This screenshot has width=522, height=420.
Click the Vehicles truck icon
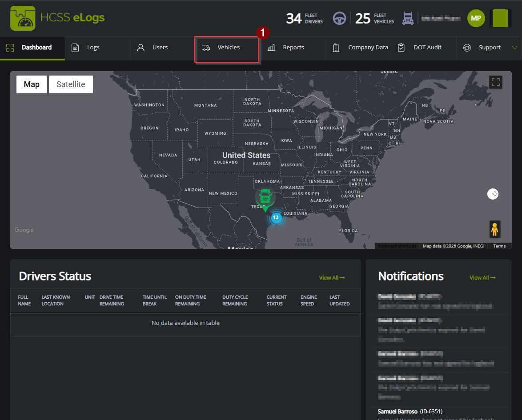[206, 48]
